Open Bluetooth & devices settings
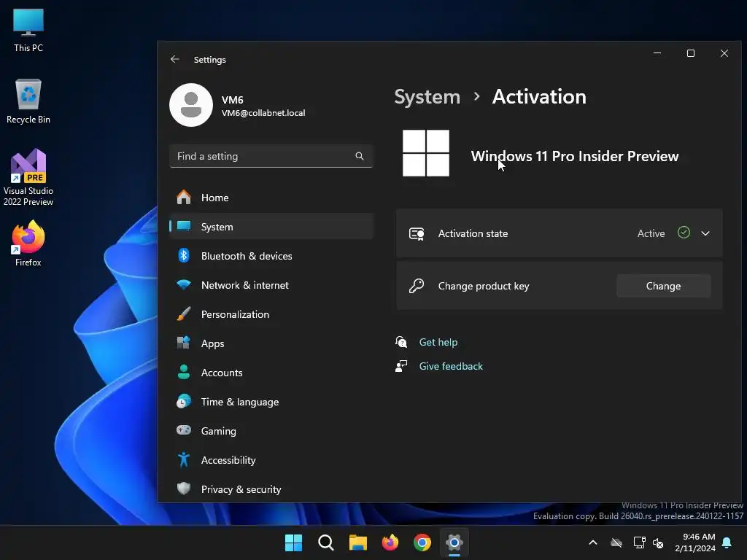Screen dimensions: 747x560 pos(271,256)
